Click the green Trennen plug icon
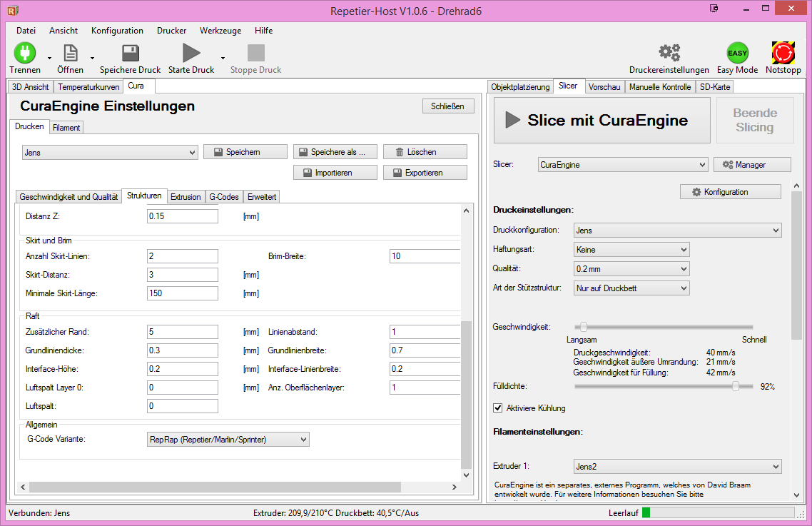This screenshot has width=812, height=526. point(24,54)
